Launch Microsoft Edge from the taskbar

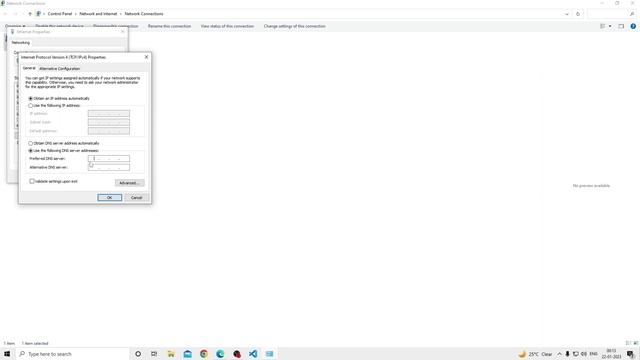pyautogui.click(x=220, y=354)
